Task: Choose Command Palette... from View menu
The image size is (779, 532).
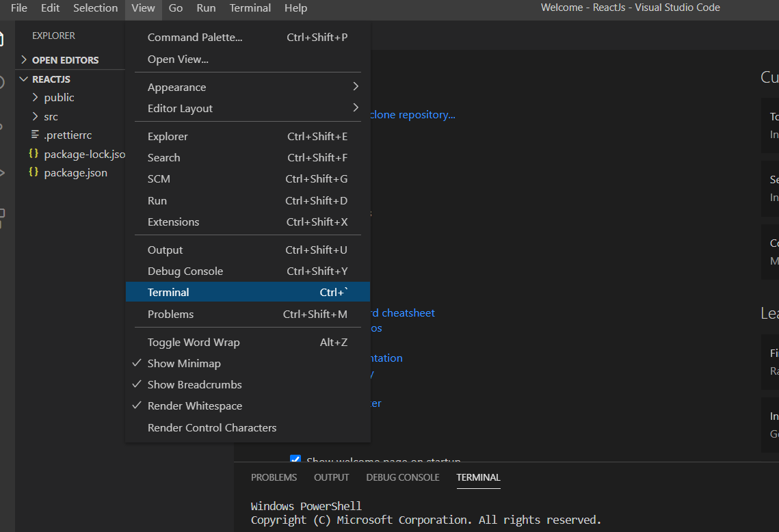Action: pyautogui.click(x=248, y=37)
